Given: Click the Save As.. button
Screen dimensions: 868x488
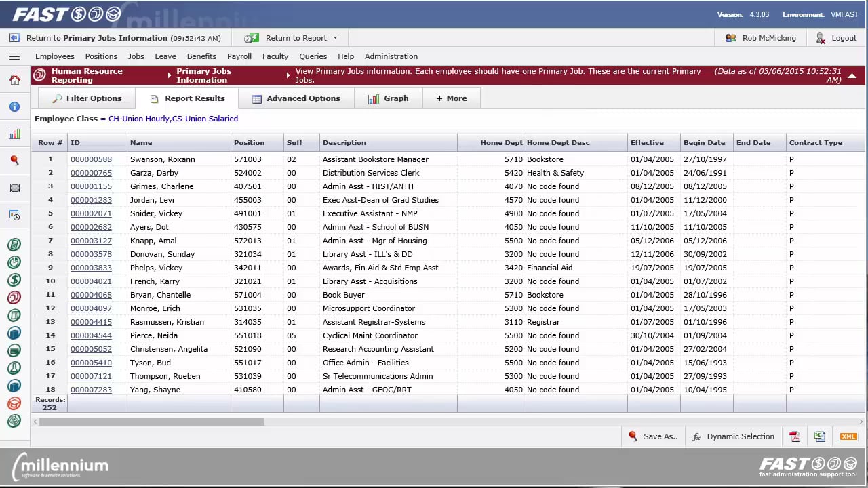Looking at the screenshot, I should coord(653,436).
